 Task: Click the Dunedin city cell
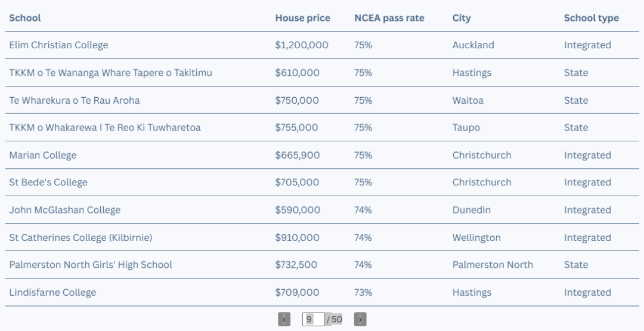[472, 210]
